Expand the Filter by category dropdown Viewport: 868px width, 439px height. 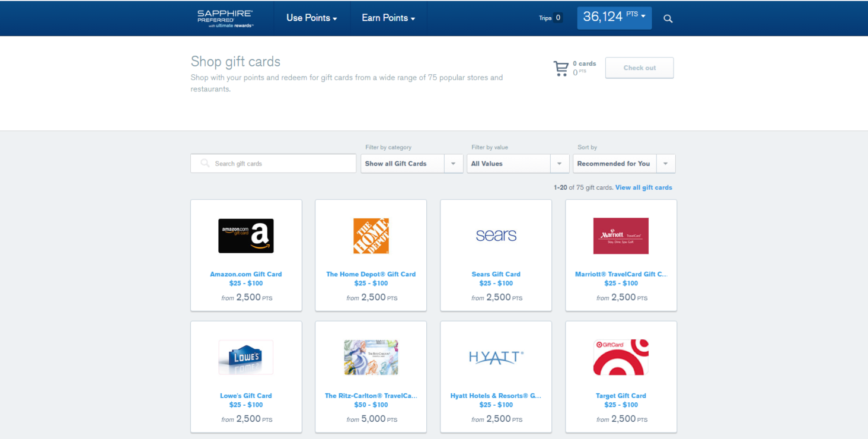(412, 164)
